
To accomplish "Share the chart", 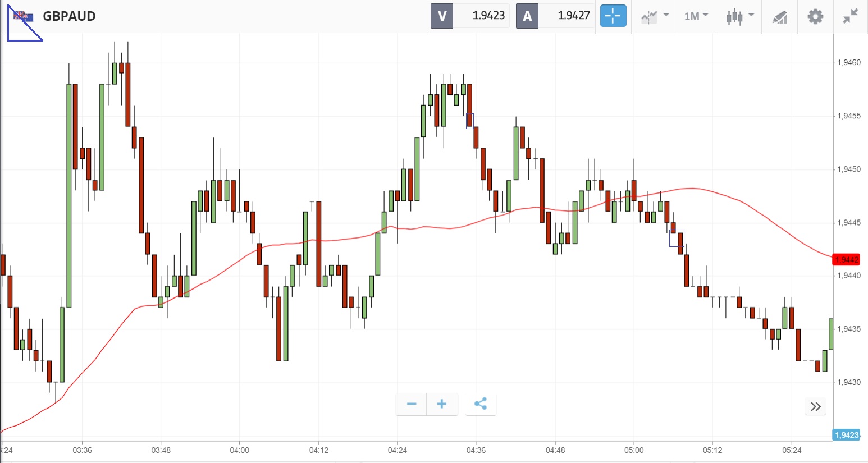I will pos(481,404).
